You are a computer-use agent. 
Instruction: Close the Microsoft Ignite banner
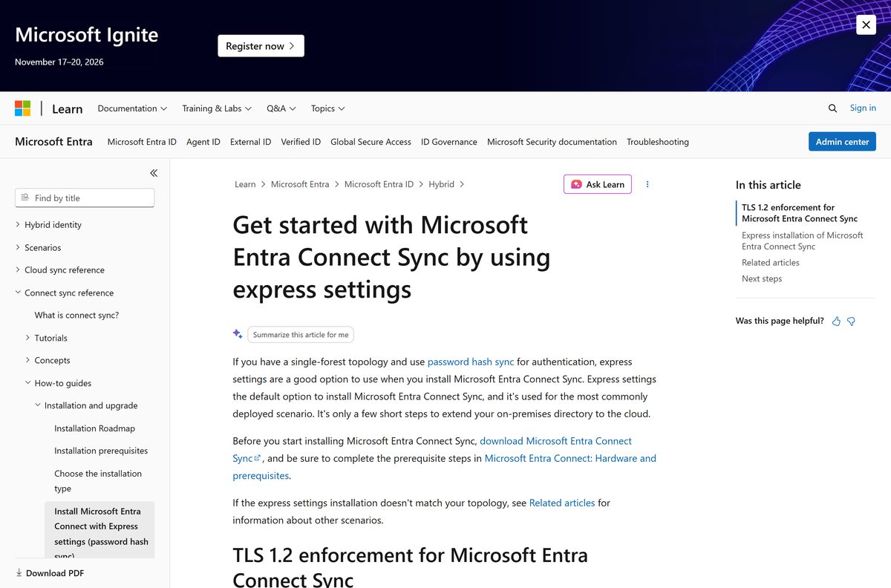tap(866, 24)
